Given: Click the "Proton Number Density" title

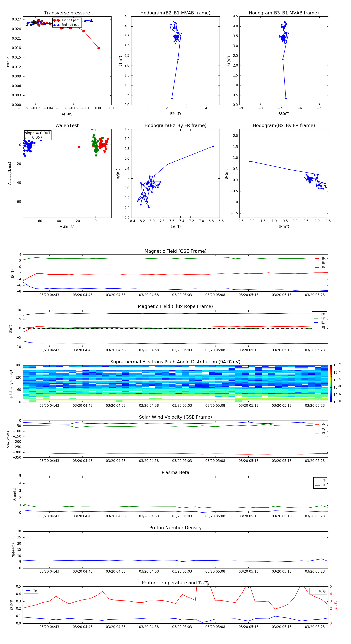Looking at the screenshot, I should (x=175, y=528).
